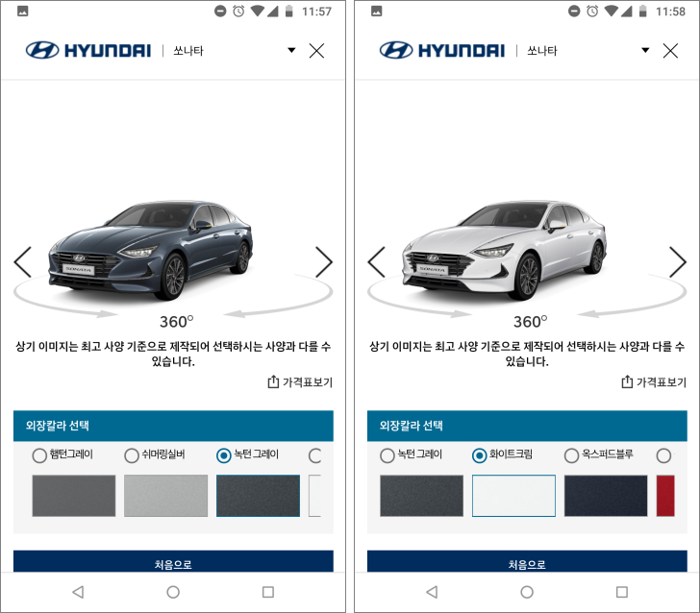The height and width of the screenshot is (613, 700).
Task: Tap the Wi-Fi icon in the right status bar
Action: tap(612, 12)
